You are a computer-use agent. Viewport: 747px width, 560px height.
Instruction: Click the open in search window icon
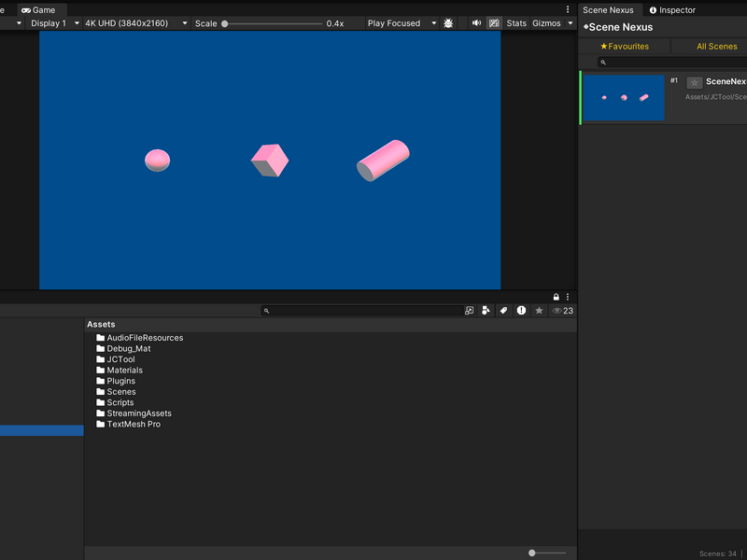click(x=470, y=311)
